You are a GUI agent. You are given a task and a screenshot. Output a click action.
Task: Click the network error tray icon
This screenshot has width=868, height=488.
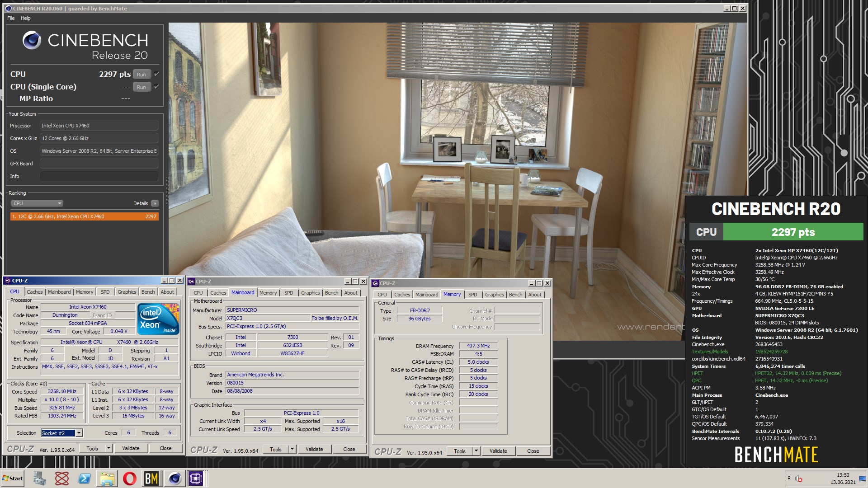(x=799, y=479)
